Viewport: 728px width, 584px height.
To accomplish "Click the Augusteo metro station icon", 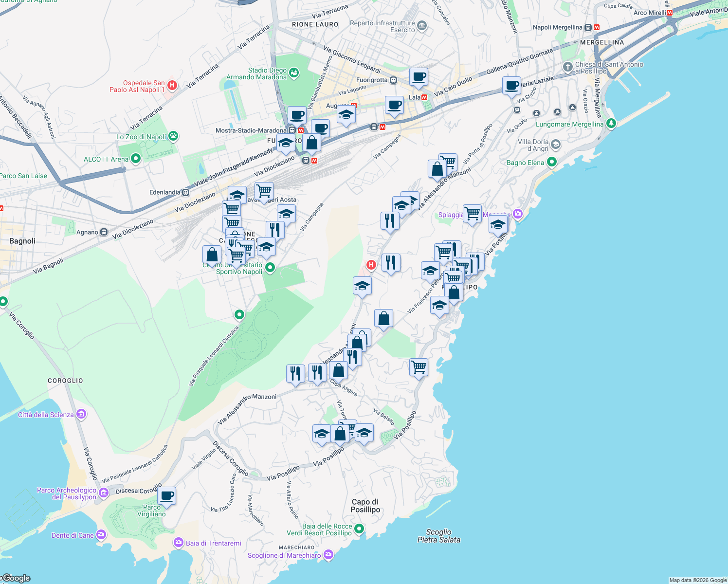I will tap(355, 105).
